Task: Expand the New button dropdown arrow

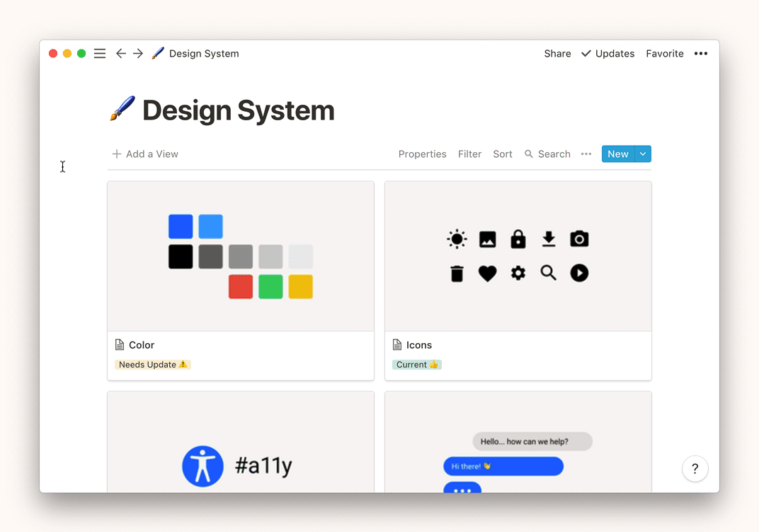Action: [643, 154]
